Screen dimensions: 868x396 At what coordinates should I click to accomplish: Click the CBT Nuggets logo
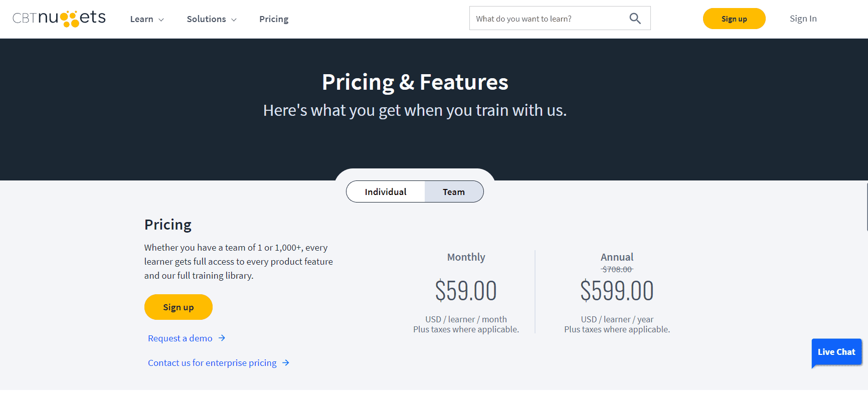[59, 19]
